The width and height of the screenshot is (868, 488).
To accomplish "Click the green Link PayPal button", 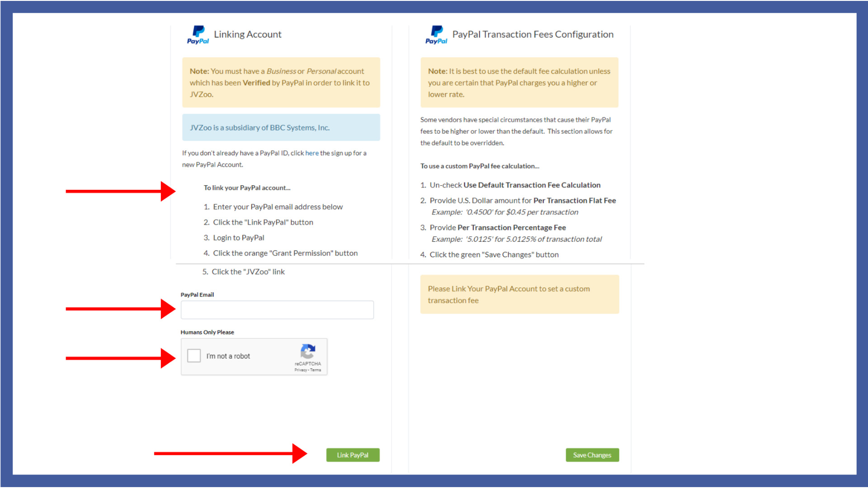I will tap(353, 455).
